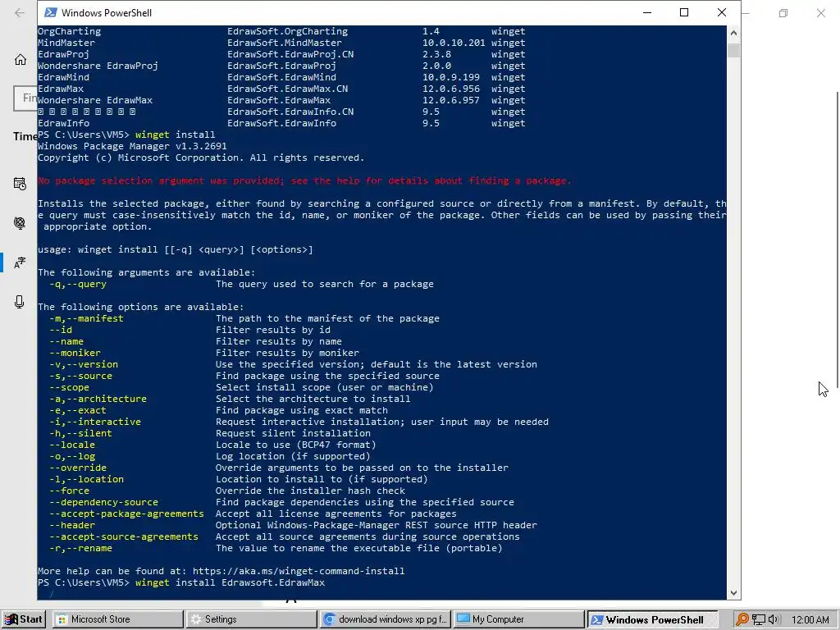Open Region settings globe icon in sidebar
This screenshot has width=840, height=630.
(x=20, y=223)
